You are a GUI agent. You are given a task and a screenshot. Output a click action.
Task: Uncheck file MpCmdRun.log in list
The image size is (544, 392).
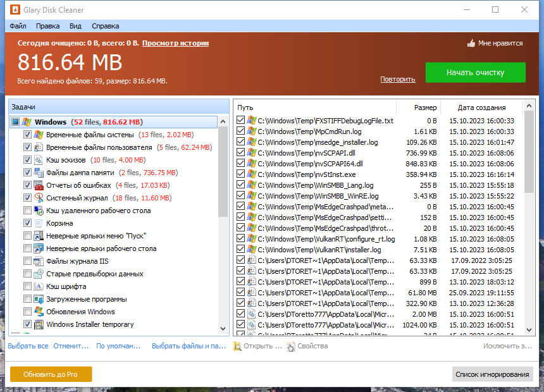tap(240, 131)
